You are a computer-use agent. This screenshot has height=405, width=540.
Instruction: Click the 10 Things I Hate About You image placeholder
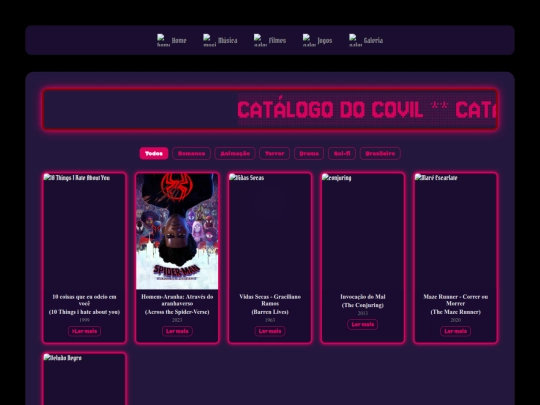[84, 231]
